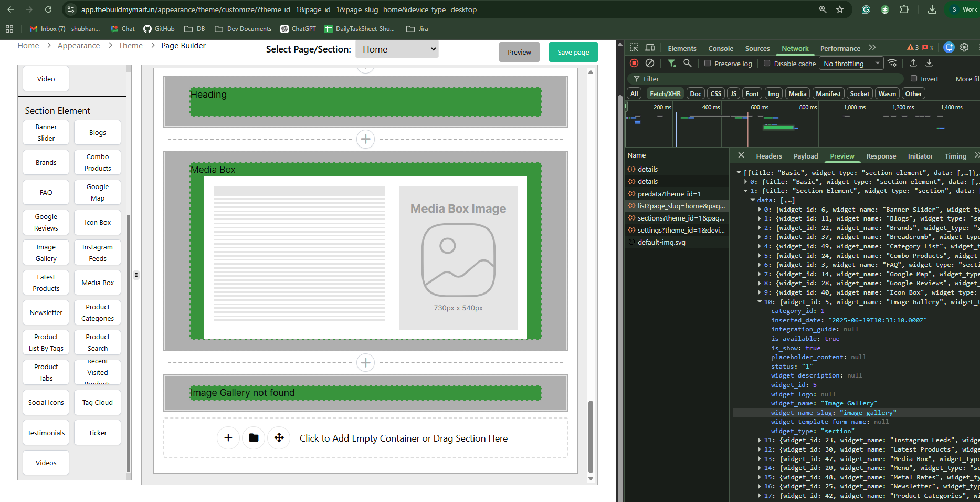Screen dimensions: 980x502
Task: Toggle the Font request type filter
Action: coord(752,93)
